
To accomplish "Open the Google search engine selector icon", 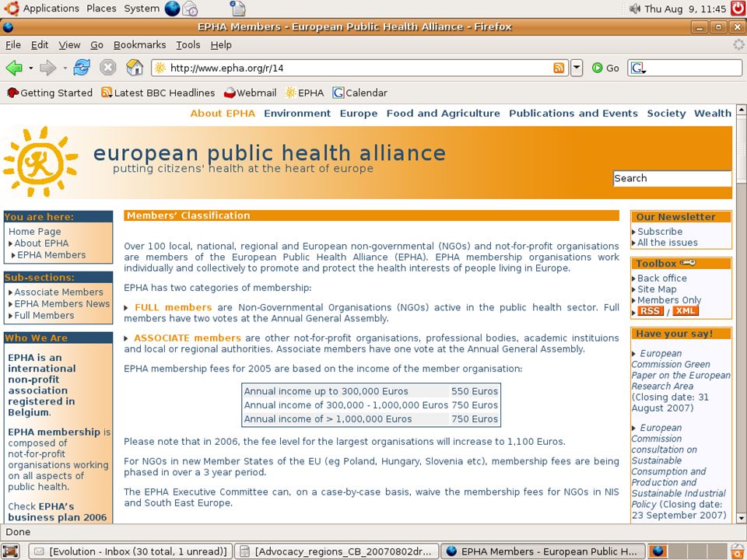I will 638,68.
